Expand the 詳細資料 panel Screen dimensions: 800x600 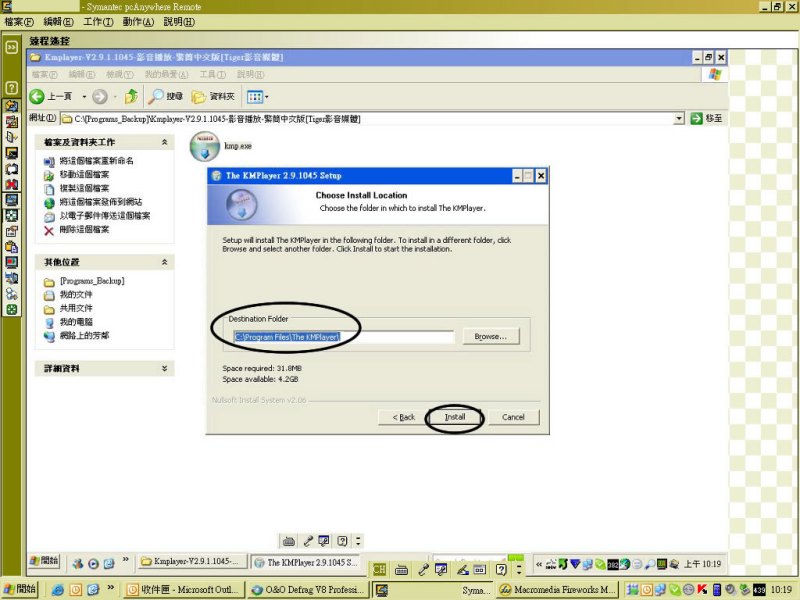point(164,368)
